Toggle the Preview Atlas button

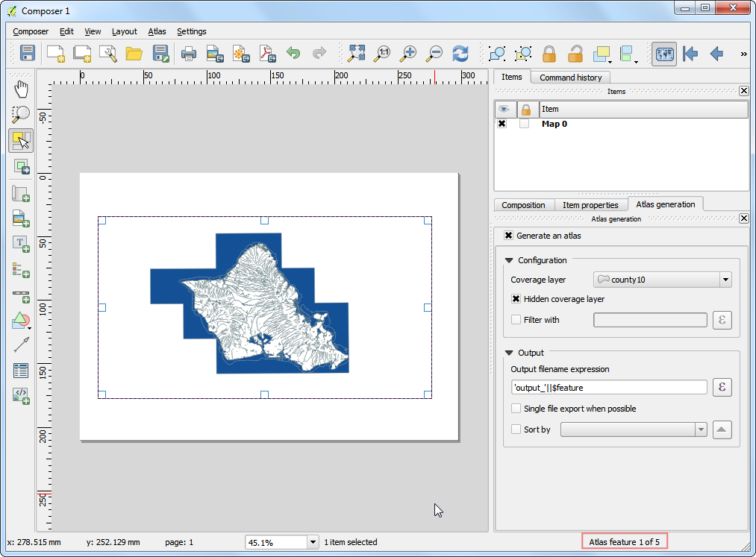coord(663,54)
